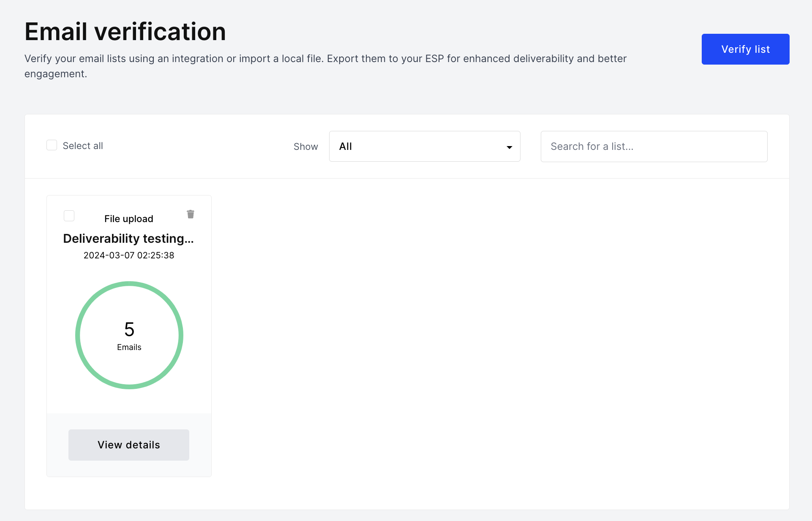Click the Verify list button
Viewport: 812px width, 521px height.
pos(745,49)
